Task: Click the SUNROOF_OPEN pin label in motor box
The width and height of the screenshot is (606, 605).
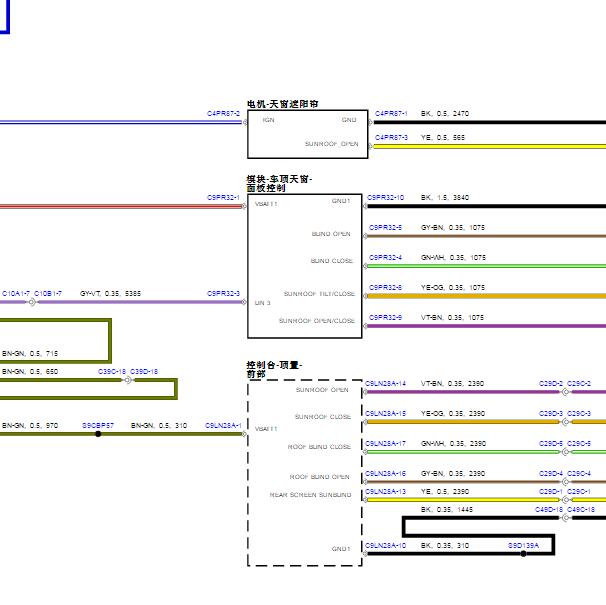Action: (x=332, y=144)
